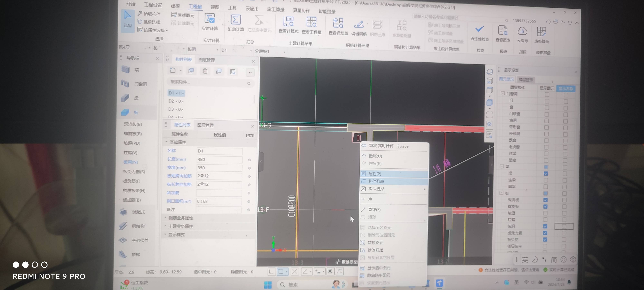644x290 pixels.
Task: Enable 显示图元 checkbox for 连梁
Action: click(546, 180)
